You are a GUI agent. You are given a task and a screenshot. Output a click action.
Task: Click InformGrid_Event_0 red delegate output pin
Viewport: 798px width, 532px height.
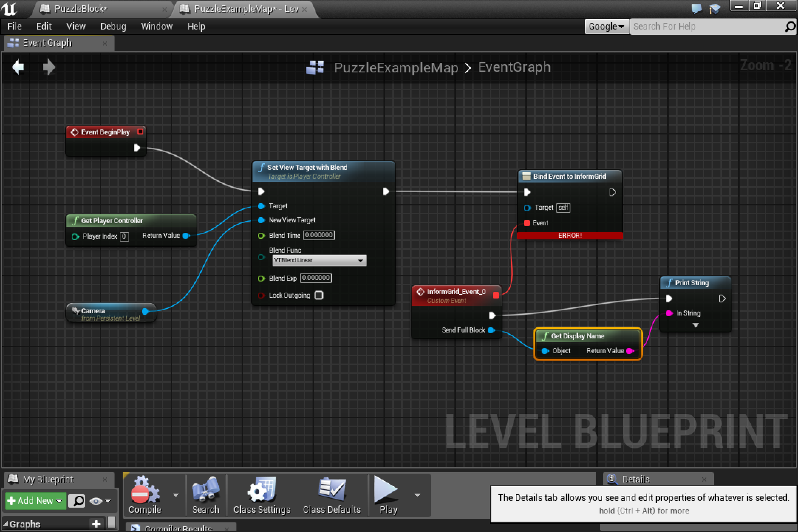(496, 295)
